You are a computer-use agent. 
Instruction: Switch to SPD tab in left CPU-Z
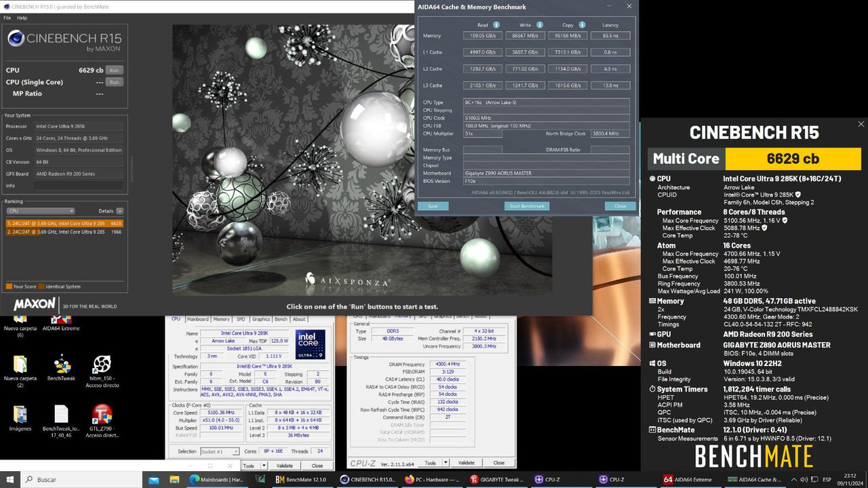tap(241, 319)
